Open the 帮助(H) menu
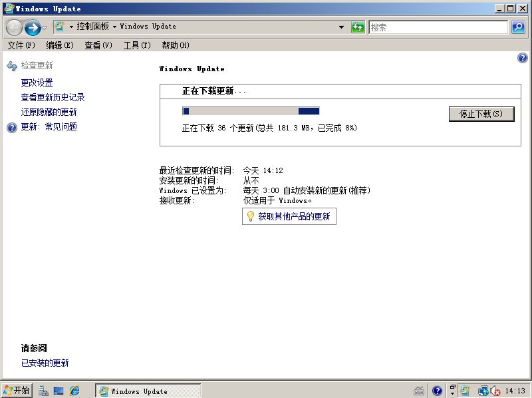The height and width of the screenshot is (398, 532). (176, 45)
